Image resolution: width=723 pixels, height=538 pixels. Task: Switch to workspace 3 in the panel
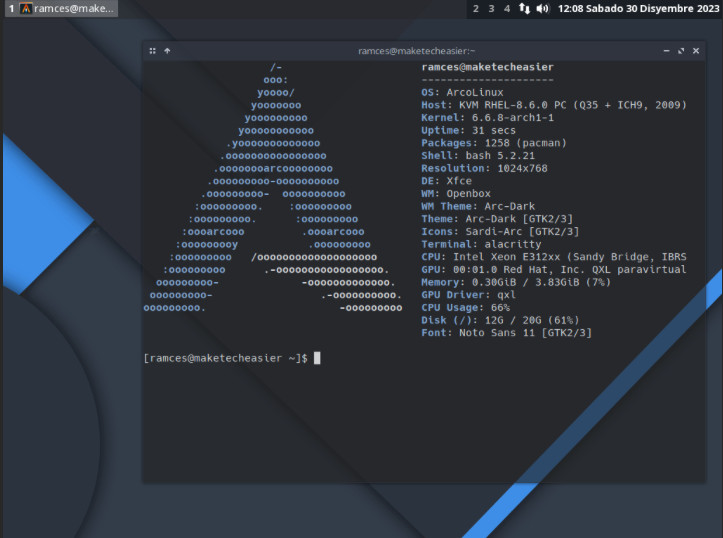point(492,9)
